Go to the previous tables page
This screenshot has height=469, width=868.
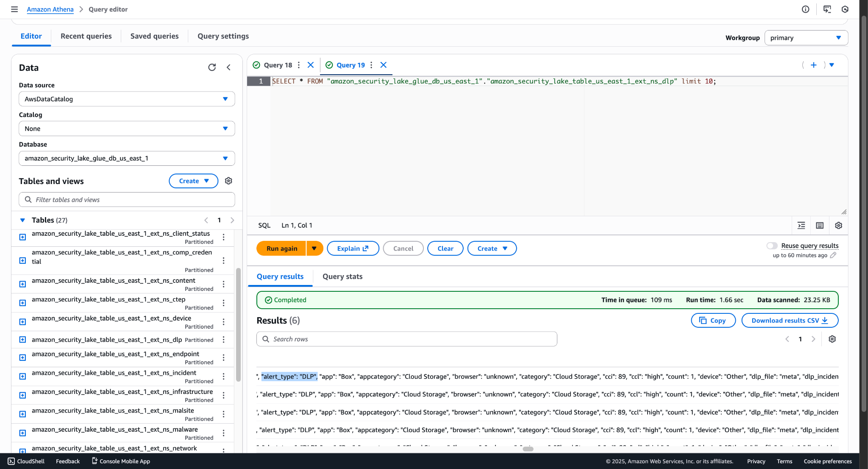(x=206, y=220)
